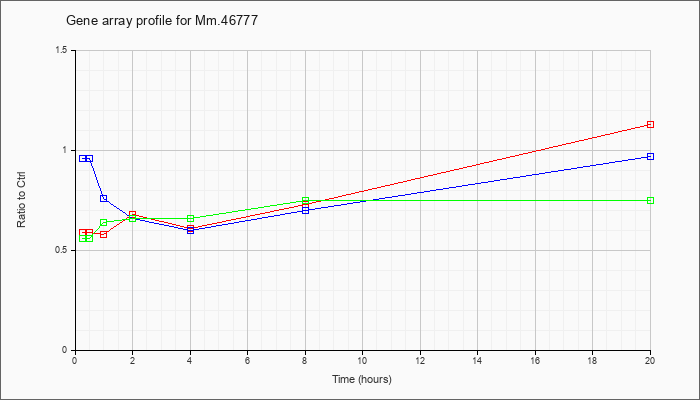Click the chart title Gene array profile for Mm.46777
Viewport: 700px width, 400px height.
click(162, 21)
